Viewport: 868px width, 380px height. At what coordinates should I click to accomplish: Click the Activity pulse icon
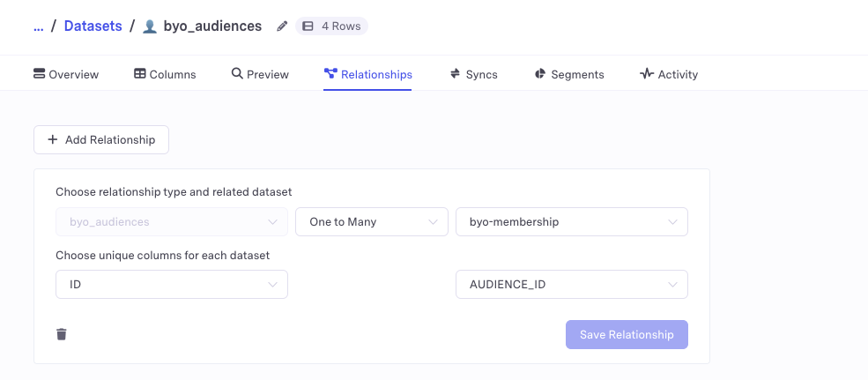(x=647, y=74)
